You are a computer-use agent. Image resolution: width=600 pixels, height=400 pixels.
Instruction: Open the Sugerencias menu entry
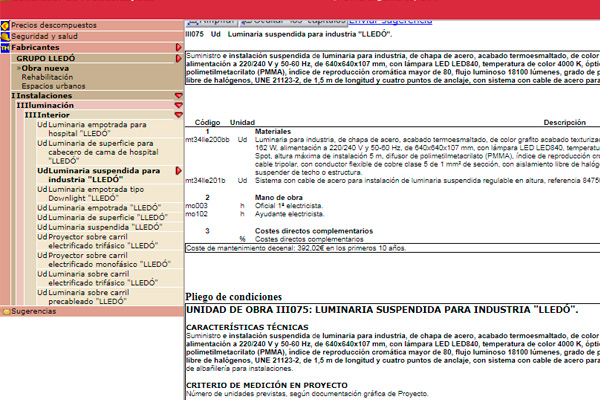click(x=34, y=311)
